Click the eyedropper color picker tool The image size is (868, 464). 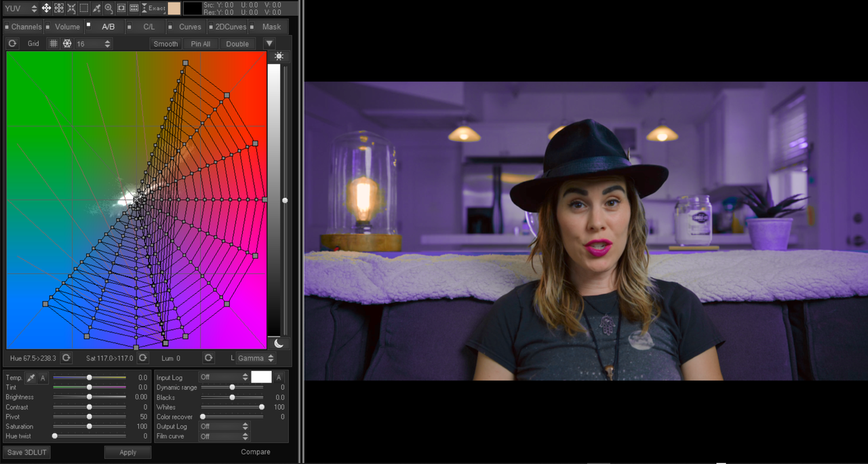coord(96,8)
